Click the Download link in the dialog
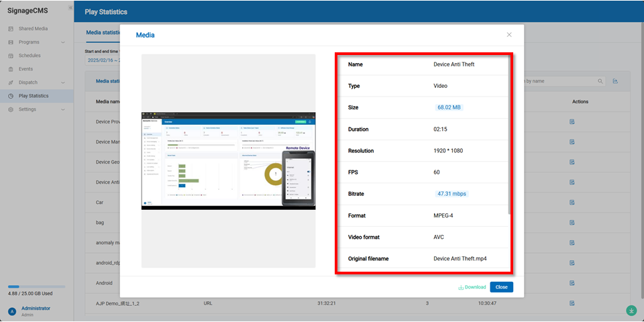This screenshot has height=322, width=644. [x=472, y=287]
